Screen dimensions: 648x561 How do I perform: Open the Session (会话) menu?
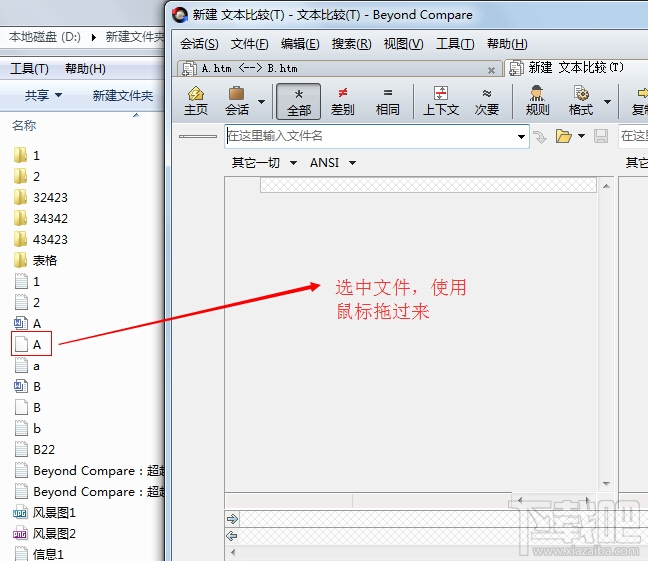(199, 44)
